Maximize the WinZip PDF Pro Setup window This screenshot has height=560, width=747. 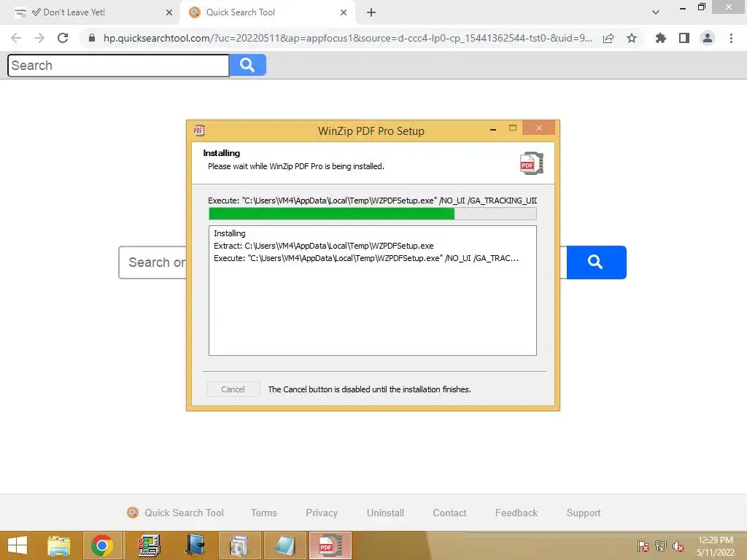click(x=513, y=128)
